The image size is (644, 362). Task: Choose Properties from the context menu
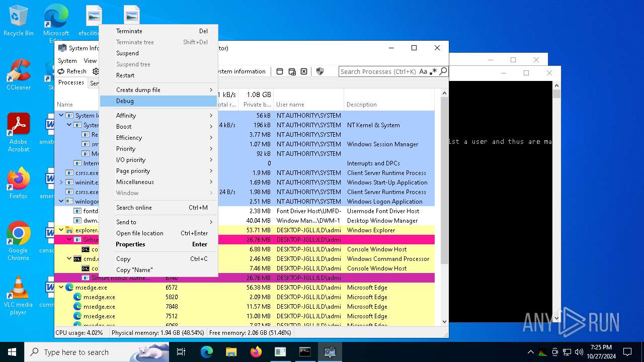pos(158,244)
